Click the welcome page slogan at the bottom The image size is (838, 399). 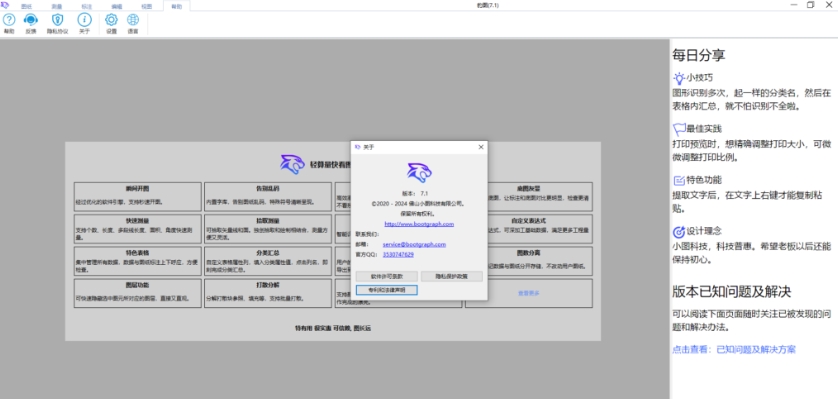click(x=333, y=328)
